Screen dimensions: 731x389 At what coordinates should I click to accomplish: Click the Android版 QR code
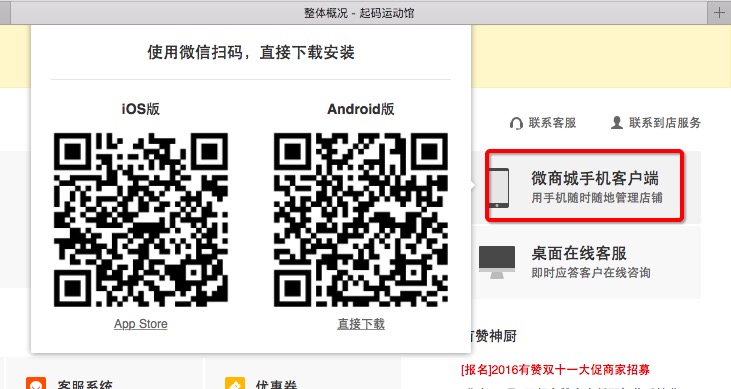pyautogui.click(x=361, y=220)
